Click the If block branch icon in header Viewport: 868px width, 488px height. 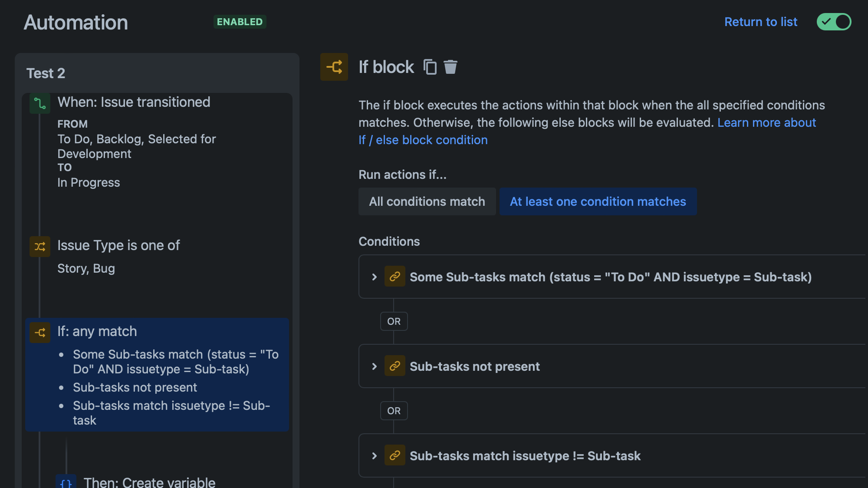(334, 67)
